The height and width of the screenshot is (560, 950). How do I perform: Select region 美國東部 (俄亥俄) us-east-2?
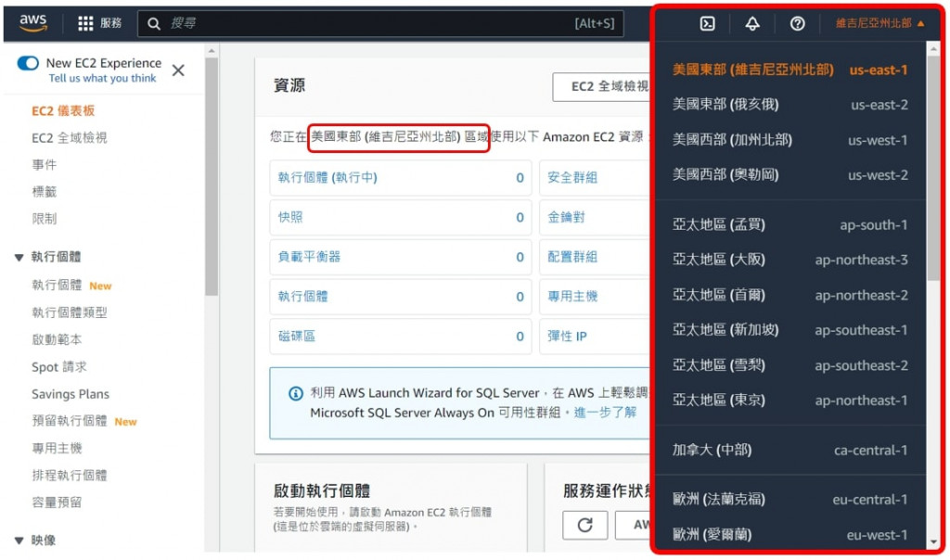click(790, 105)
